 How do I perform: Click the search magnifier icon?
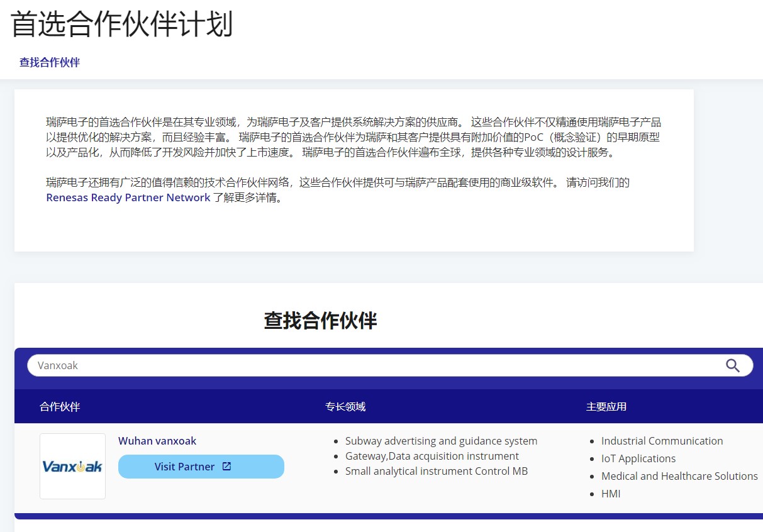(733, 366)
